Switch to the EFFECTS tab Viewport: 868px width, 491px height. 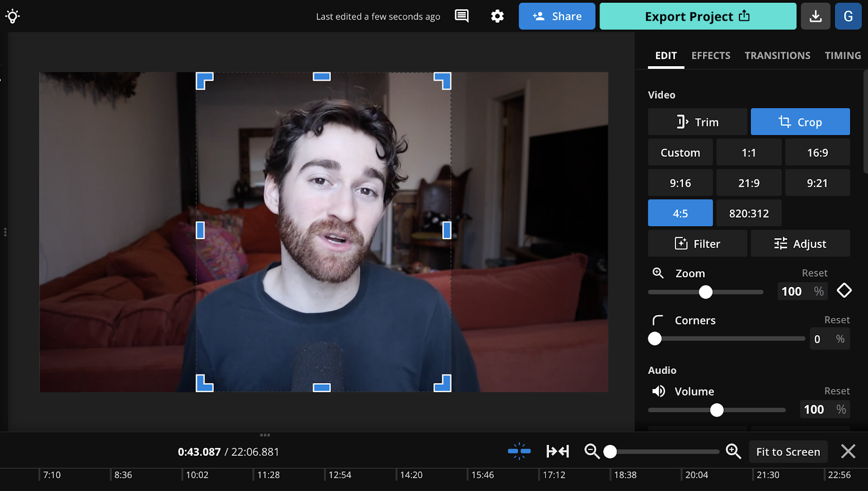pos(711,55)
